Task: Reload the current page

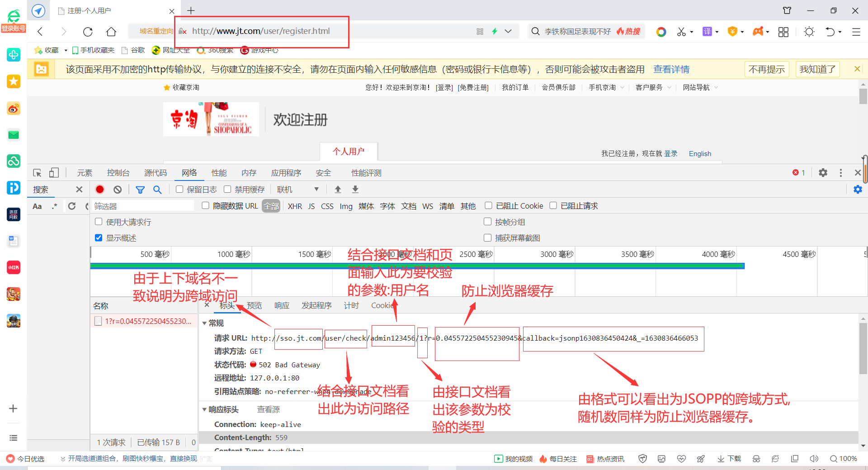Action: coord(88,31)
